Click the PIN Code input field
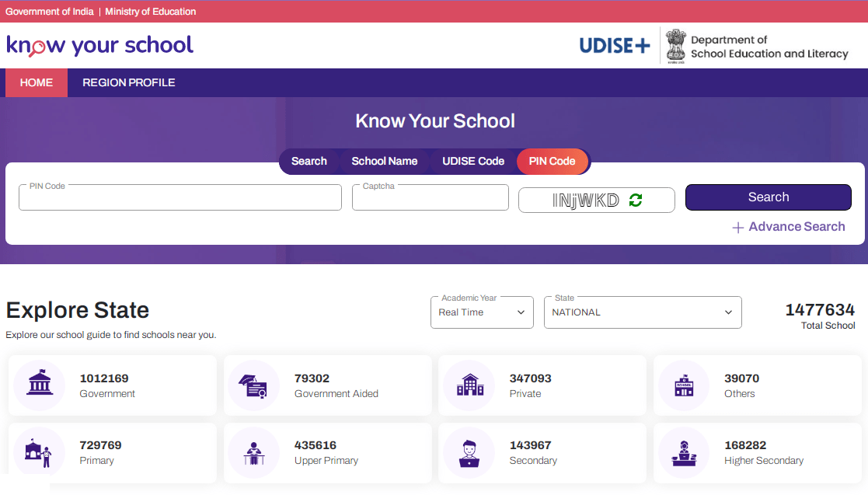This screenshot has width=868, height=495. pos(180,198)
